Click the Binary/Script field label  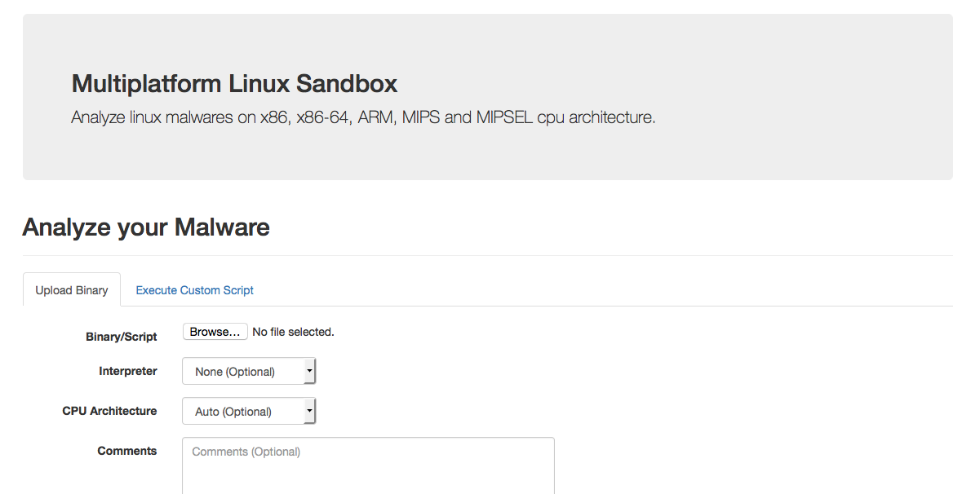click(x=121, y=336)
